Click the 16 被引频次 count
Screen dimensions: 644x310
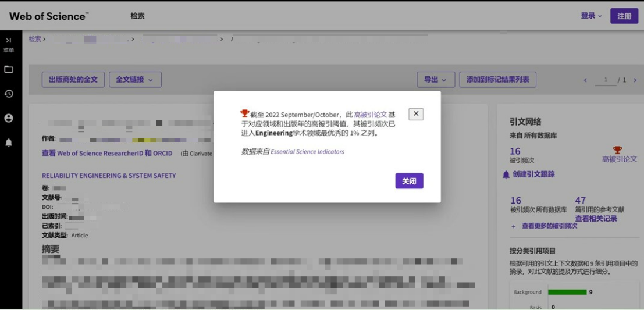click(x=515, y=151)
